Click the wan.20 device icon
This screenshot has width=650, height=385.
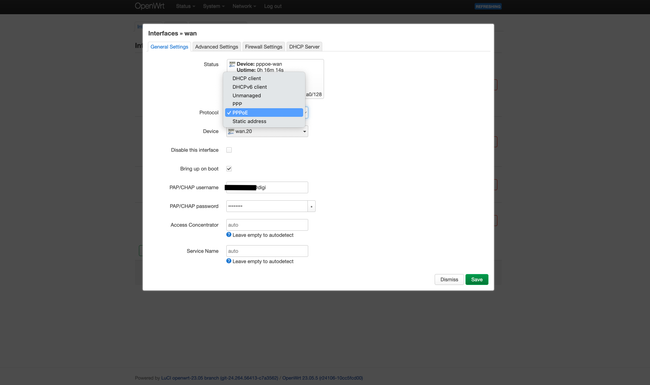[x=231, y=131]
